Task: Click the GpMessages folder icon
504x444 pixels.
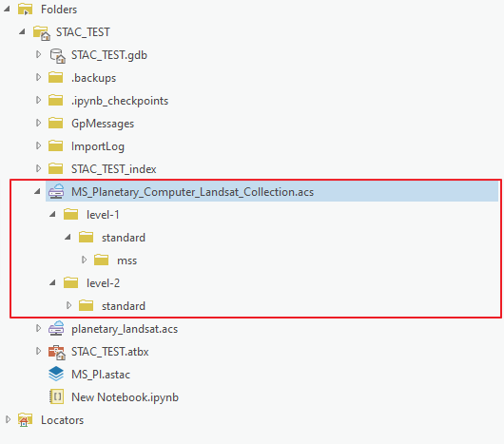Action: (55, 124)
